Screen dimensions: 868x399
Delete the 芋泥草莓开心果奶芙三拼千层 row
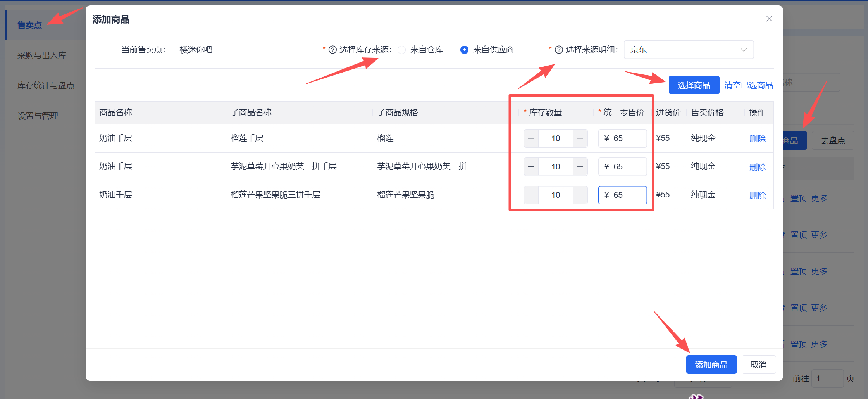(758, 167)
